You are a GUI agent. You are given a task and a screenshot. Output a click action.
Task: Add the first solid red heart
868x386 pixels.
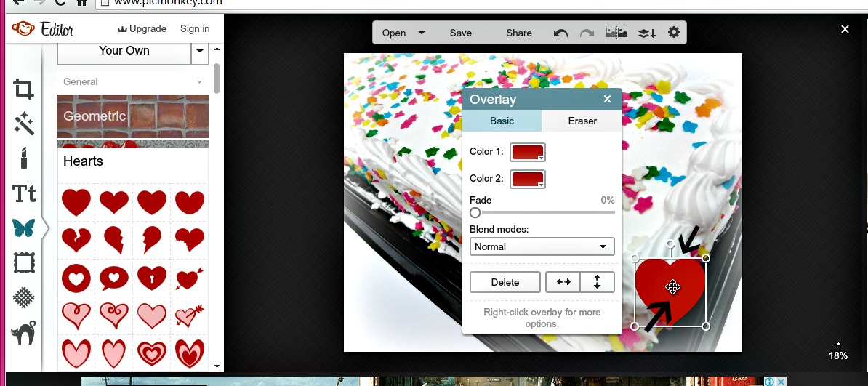click(x=76, y=202)
